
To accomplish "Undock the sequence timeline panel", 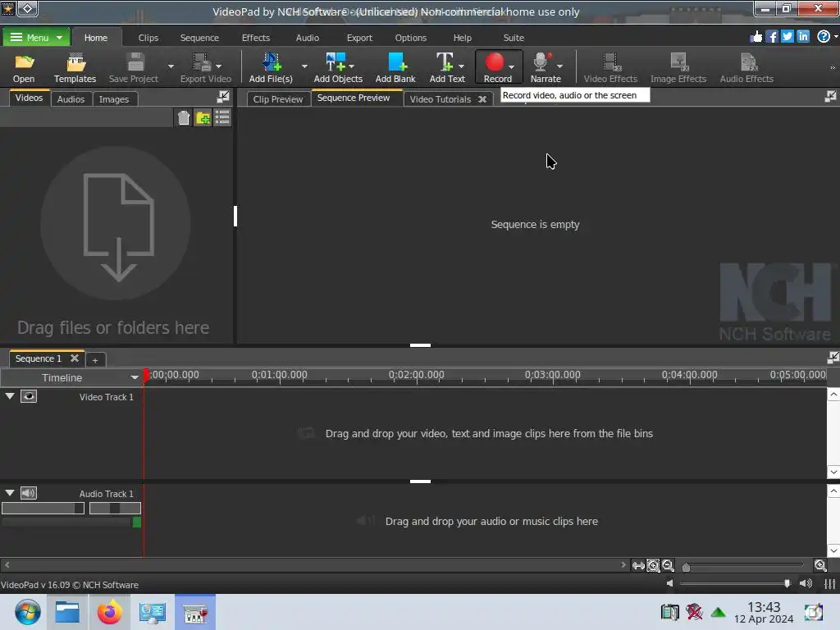I will coord(833,358).
